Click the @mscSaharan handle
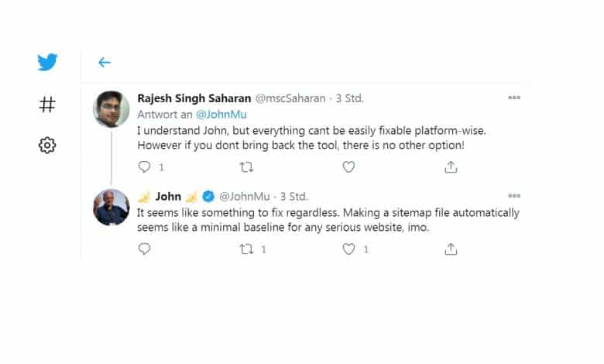Screen dimensions: 604x364 [290, 98]
